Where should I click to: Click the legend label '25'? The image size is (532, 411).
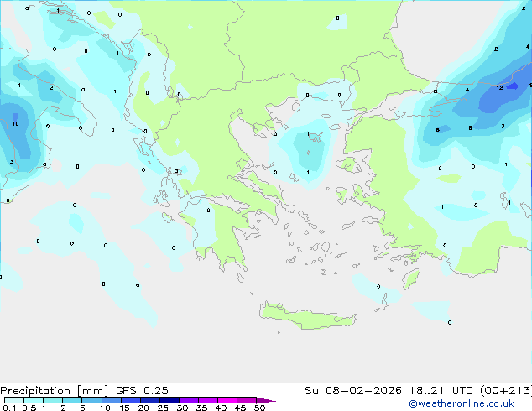pos(163,408)
